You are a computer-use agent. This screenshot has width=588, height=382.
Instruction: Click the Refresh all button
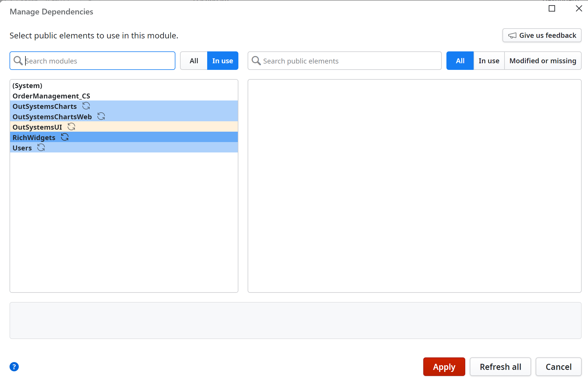tap(500, 367)
